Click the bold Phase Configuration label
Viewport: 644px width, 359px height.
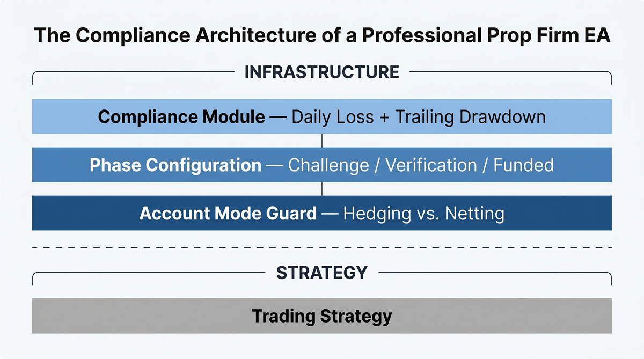pos(175,165)
